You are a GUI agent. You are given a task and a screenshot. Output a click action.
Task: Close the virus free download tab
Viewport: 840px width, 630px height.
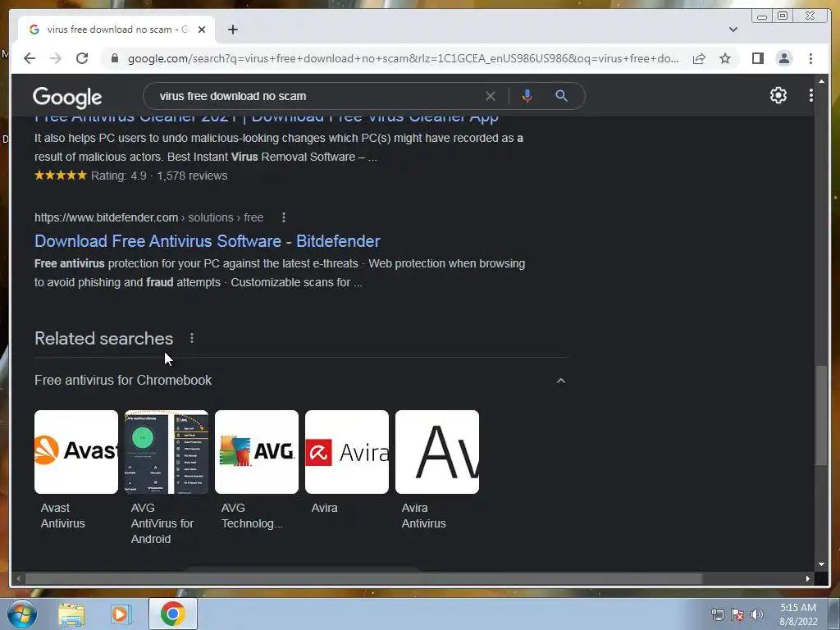pyautogui.click(x=202, y=30)
